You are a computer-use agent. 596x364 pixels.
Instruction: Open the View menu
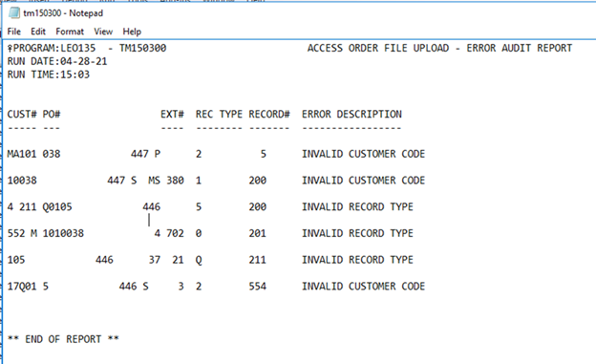[103, 32]
